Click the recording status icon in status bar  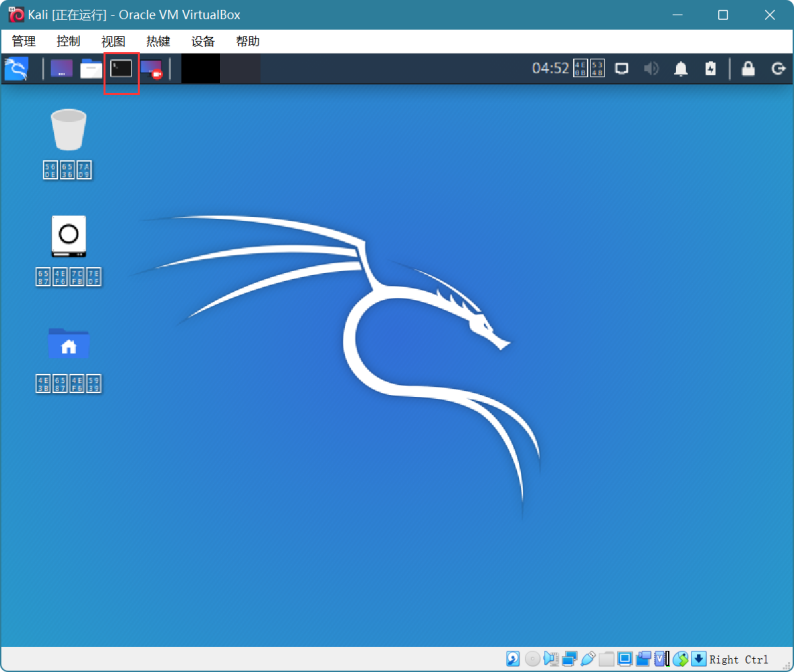[x=644, y=659]
